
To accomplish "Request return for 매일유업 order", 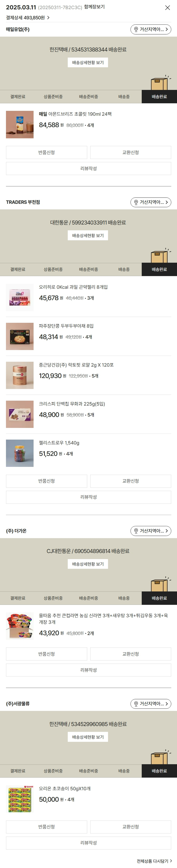I will (46, 152).
